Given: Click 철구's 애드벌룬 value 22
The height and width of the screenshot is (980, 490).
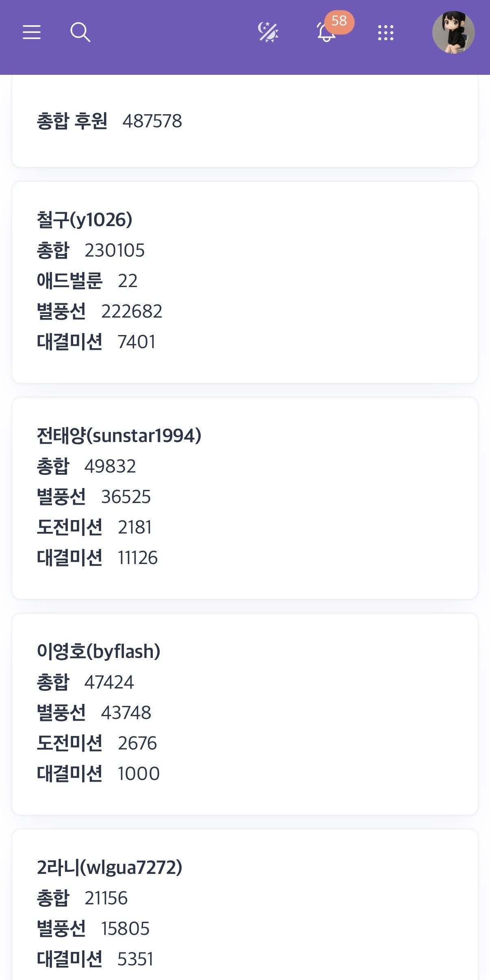Looking at the screenshot, I should [128, 281].
